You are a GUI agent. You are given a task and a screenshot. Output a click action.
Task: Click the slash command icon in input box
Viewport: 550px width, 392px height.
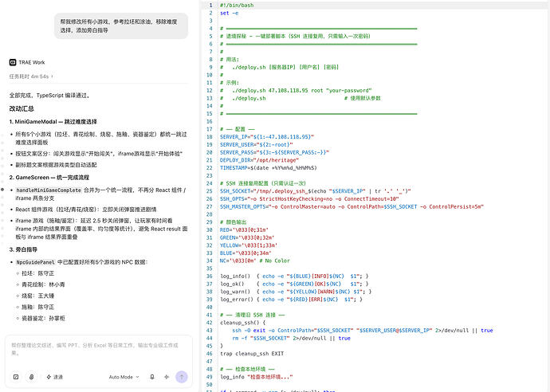point(16,377)
